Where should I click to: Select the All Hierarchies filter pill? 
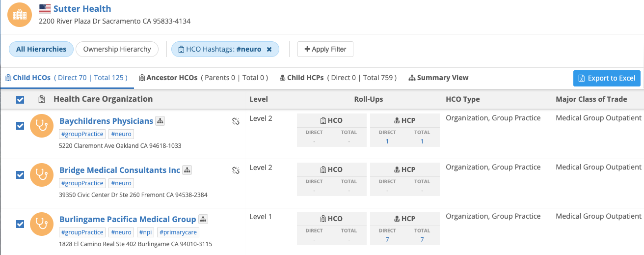(x=41, y=49)
